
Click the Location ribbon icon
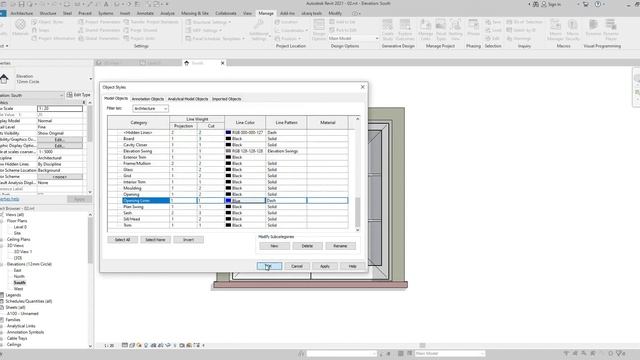[x=278, y=22]
